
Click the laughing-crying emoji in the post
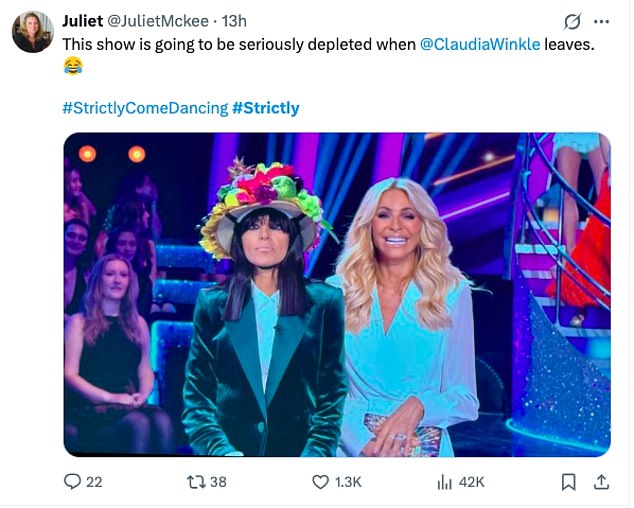(73, 67)
